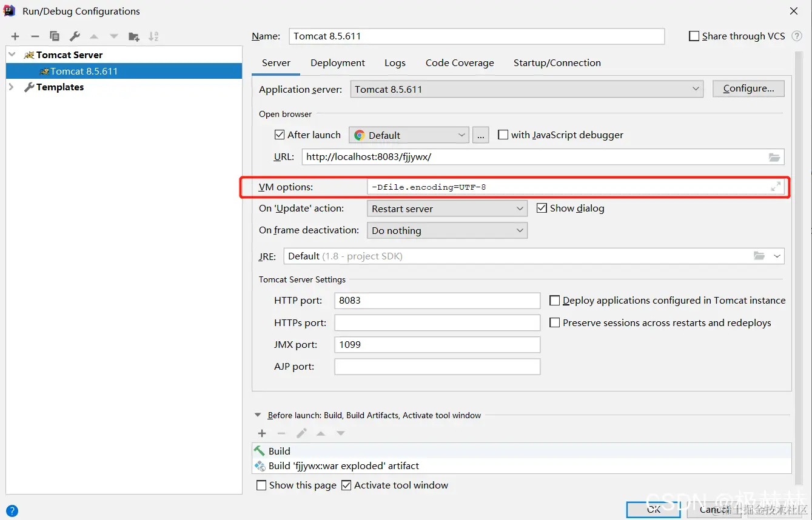Enable Preserve sessions across restarts checkbox

point(554,322)
